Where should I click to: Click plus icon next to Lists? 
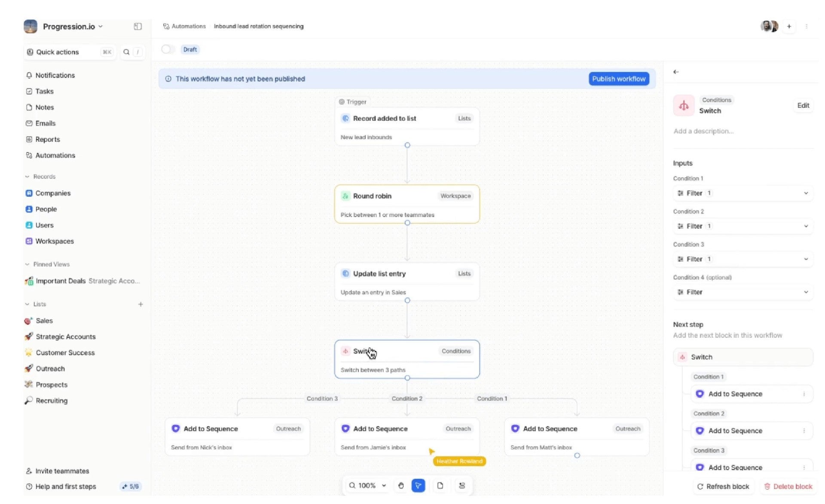click(141, 304)
